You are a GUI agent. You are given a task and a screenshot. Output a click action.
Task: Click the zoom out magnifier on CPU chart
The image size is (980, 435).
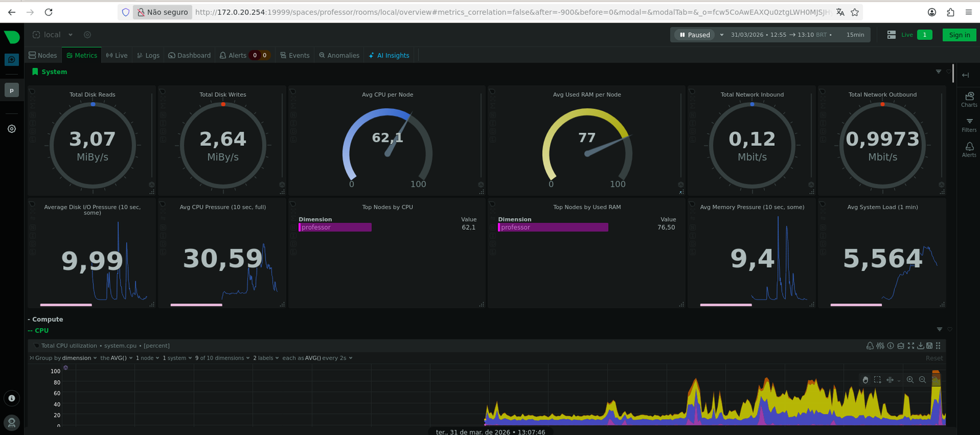(x=922, y=380)
